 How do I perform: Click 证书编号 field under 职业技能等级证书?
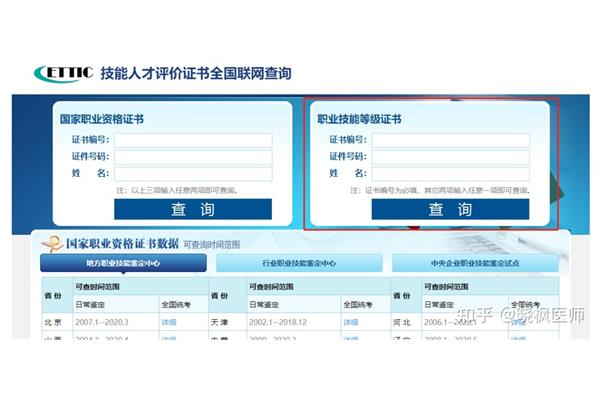click(x=451, y=140)
